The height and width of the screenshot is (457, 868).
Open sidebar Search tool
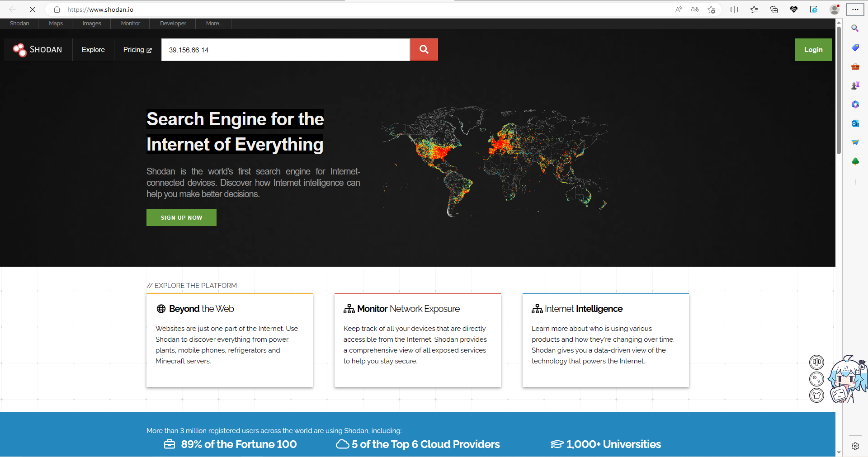click(x=855, y=28)
